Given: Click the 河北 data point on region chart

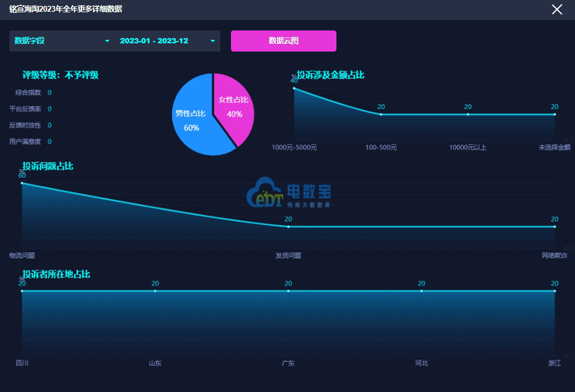Looking at the screenshot, I should [421, 291].
